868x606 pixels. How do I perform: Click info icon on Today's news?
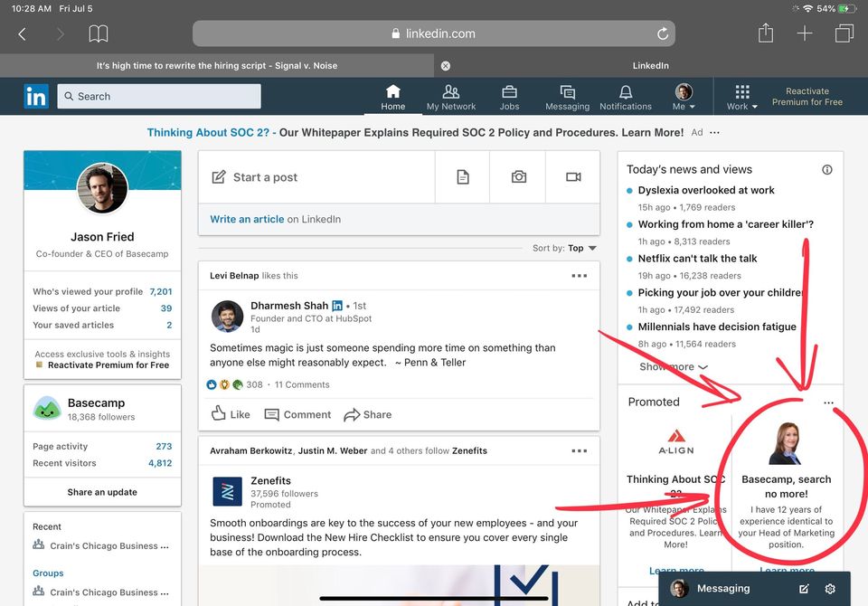(x=827, y=170)
